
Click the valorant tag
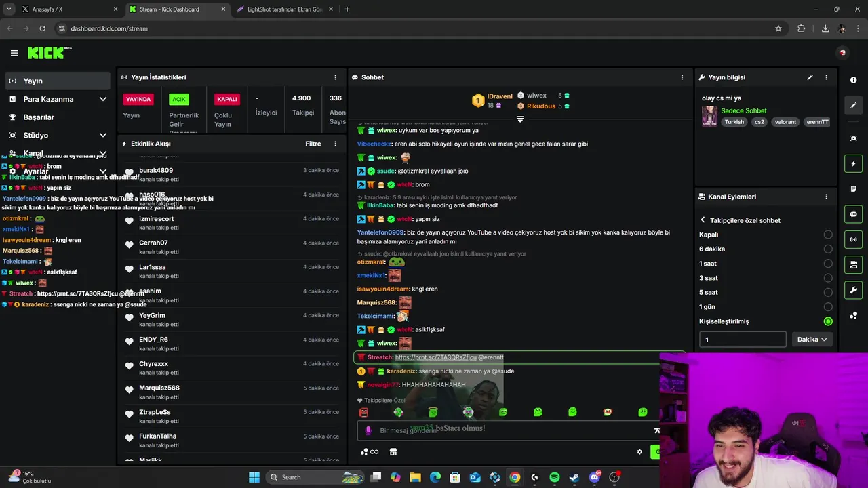tap(785, 122)
